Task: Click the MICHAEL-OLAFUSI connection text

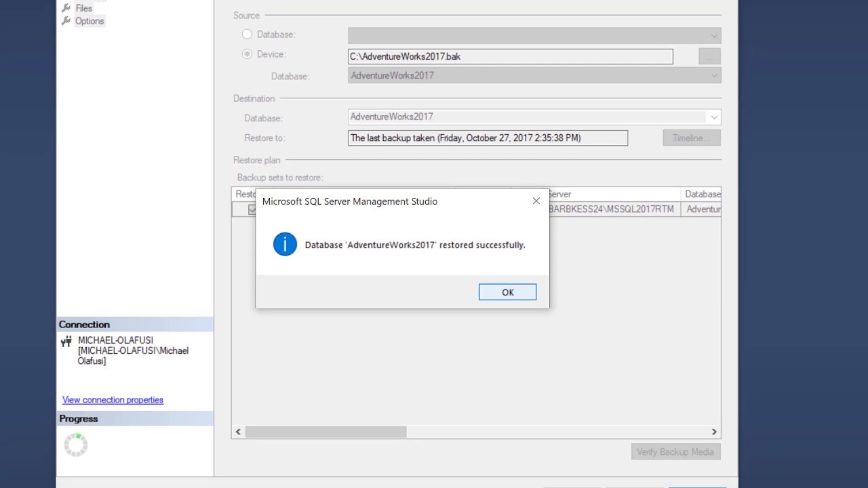Action: pyautogui.click(x=133, y=350)
